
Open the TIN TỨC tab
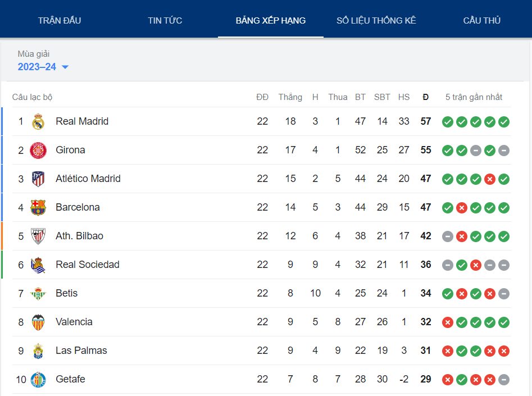165,21
